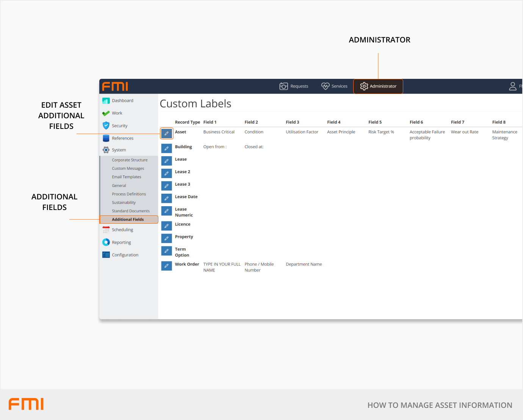Open Corporate Structure in the sidebar
This screenshot has height=420, width=523.
pyautogui.click(x=130, y=160)
